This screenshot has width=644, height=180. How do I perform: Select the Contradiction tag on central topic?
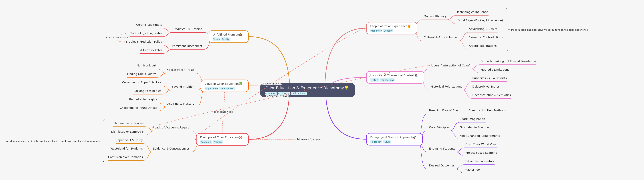pos(299,93)
